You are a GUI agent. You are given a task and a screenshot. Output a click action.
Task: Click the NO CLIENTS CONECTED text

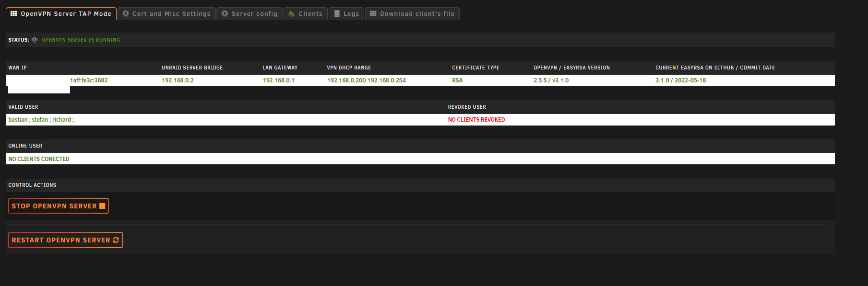pos(39,159)
